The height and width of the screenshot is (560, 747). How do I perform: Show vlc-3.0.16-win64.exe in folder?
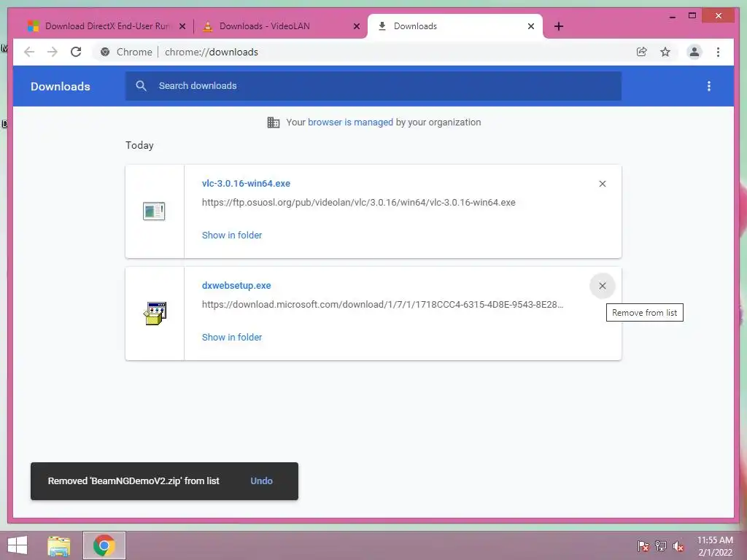[231, 236]
